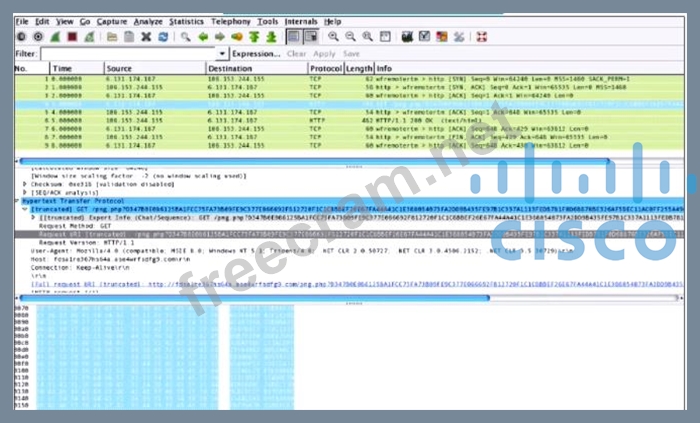Toggle Auto scroll in live capture button

coord(313,37)
